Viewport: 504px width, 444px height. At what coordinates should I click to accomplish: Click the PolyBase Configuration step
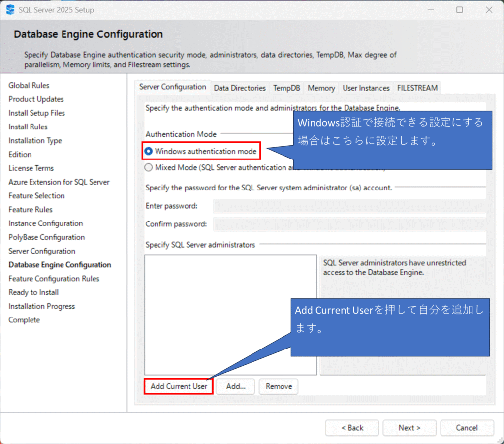click(x=47, y=238)
